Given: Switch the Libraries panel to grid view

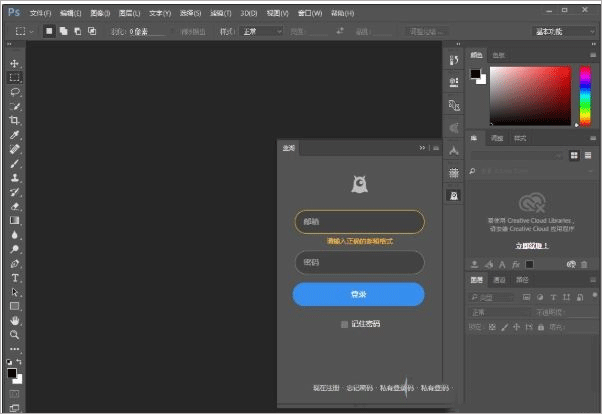Looking at the screenshot, I should pyautogui.click(x=574, y=155).
